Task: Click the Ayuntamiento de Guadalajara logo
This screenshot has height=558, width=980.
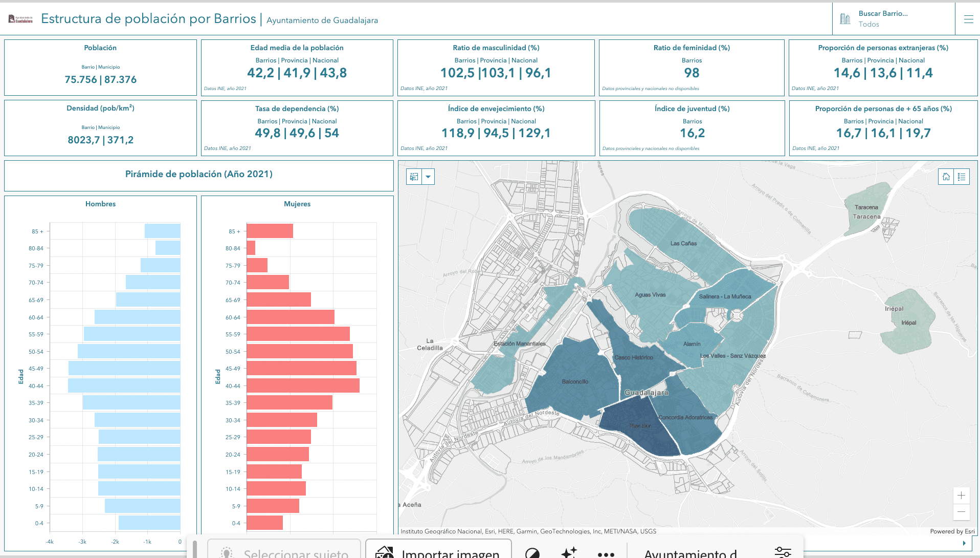Action: pos(20,19)
